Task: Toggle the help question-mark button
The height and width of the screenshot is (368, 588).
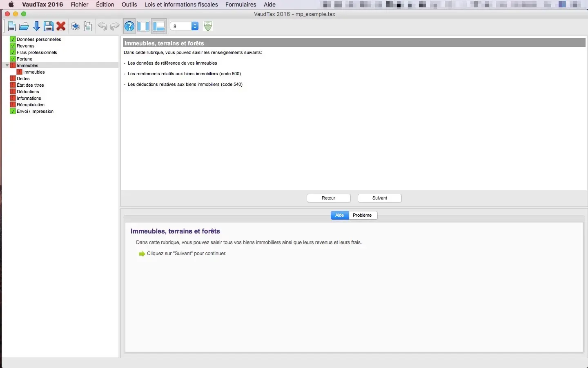Action: pyautogui.click(x=129, y=27)
